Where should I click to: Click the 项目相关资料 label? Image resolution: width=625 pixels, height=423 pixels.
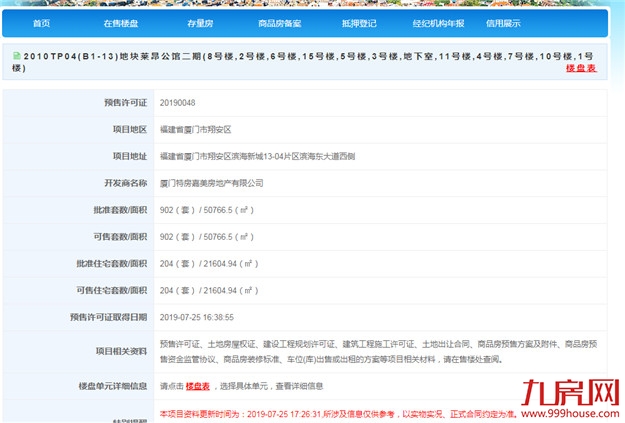(121, 351)
